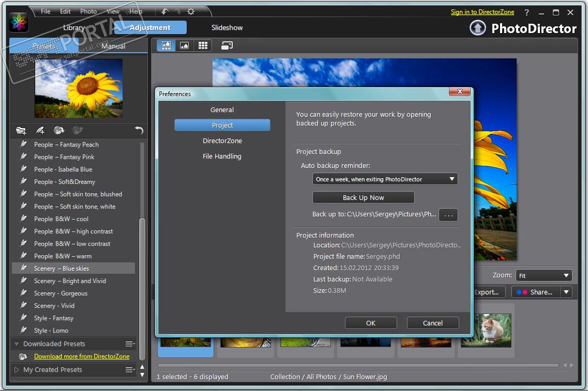The width and height of the screenshot is (588, 391).
Task: Click Sign in to DirectorZone link
Action: [x=483, y=12]
